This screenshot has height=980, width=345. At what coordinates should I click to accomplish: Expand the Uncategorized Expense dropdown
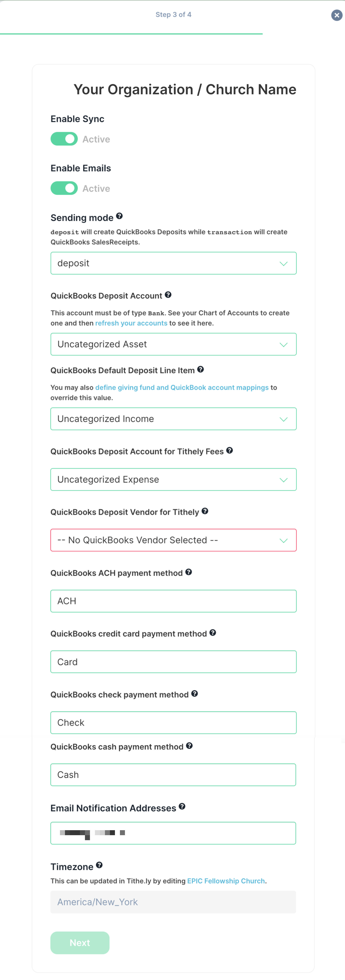173,479
